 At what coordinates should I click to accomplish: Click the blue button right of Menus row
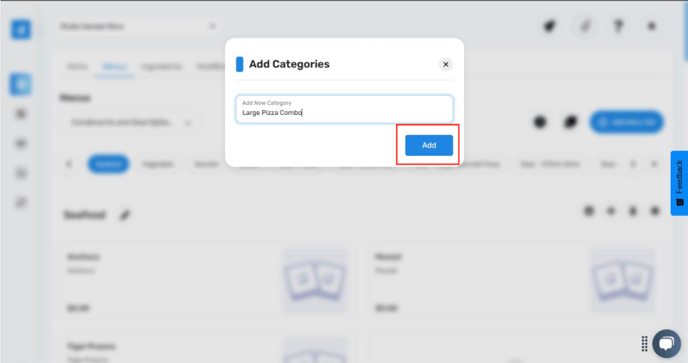click(627, 122)
